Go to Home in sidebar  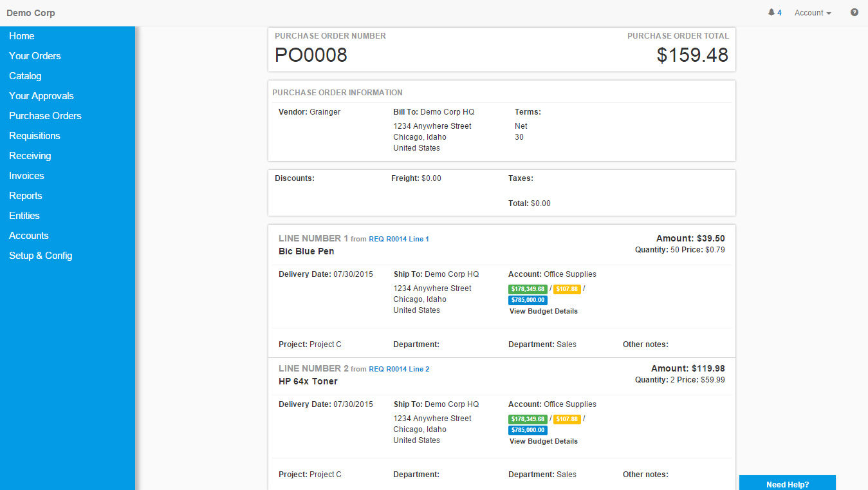(x=22, y=36)
